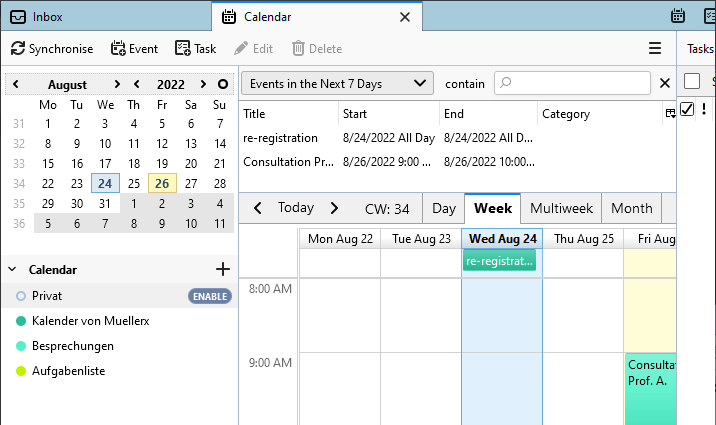This screenshot has height=425, width=716.
Task: Enable the Privat calendar
Action: point(210,296)
